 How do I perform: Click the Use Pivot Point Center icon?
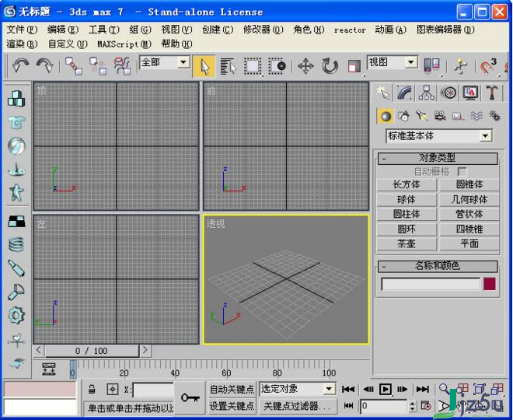[x=431, y=66]
